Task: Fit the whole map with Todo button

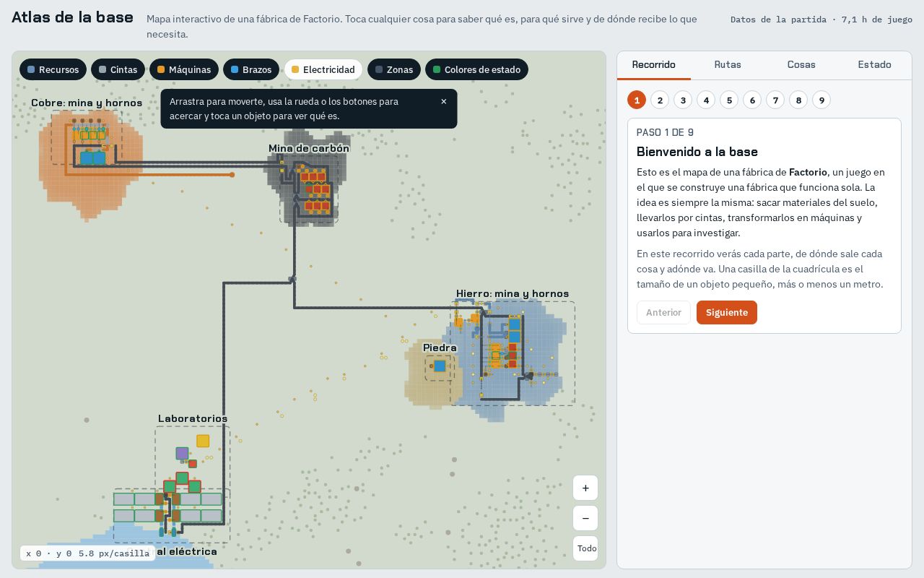Action: click(585, 548)
